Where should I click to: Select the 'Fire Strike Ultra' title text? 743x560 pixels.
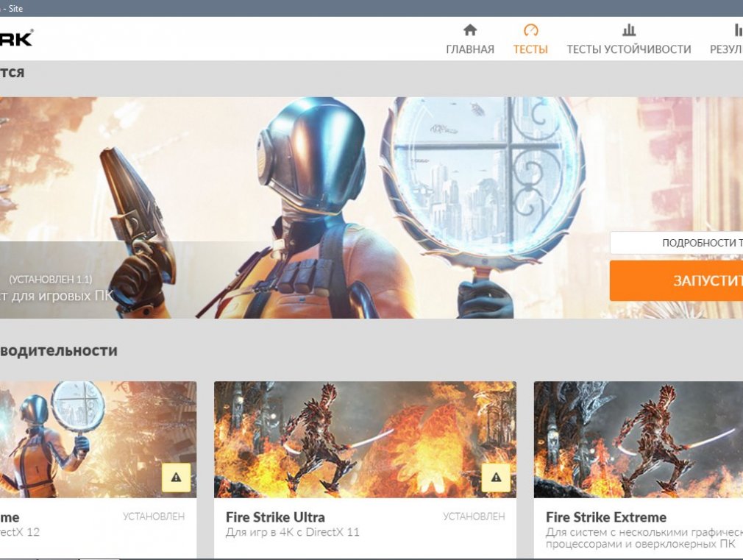[275, 517]
